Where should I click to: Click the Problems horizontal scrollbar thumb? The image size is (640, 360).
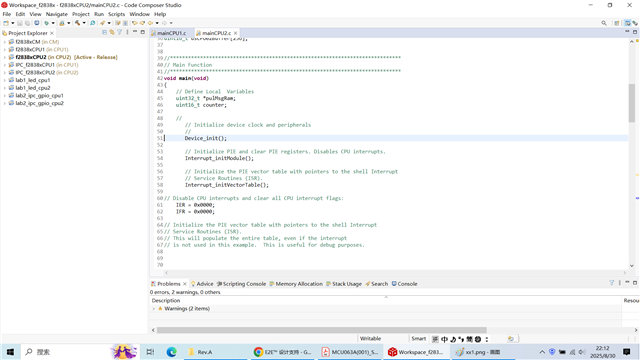322,330
